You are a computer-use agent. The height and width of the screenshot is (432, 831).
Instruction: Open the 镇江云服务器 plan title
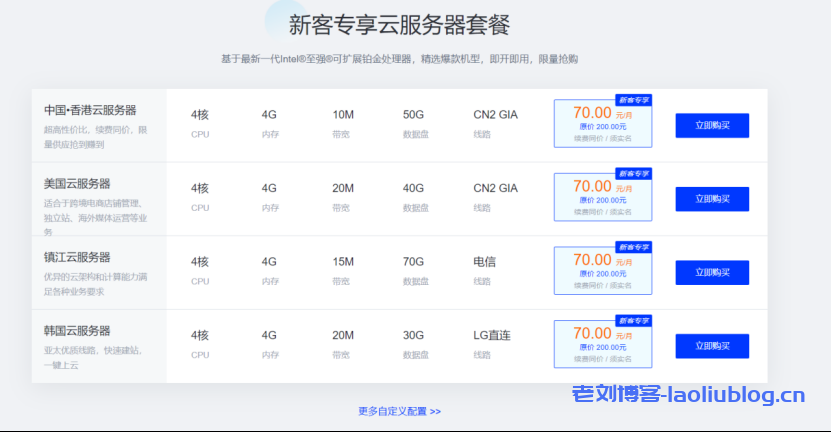pos(77,257)
